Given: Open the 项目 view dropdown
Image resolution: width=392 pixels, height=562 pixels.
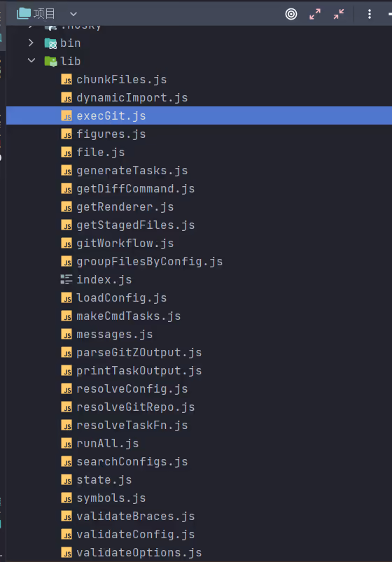Looking at the screenshot, I should [x=73, y=14].
